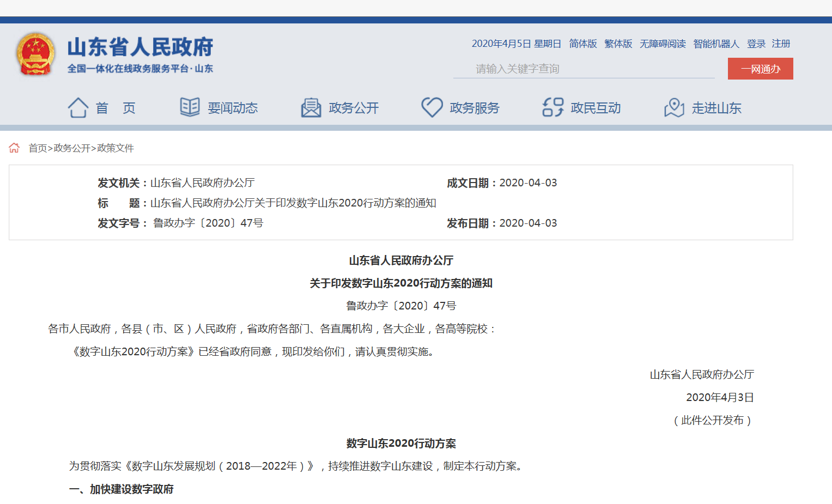Click the 发文字号 value 鲁政办字〔2020〕47号
Viewport: 832px width, 504px height.
208,223
